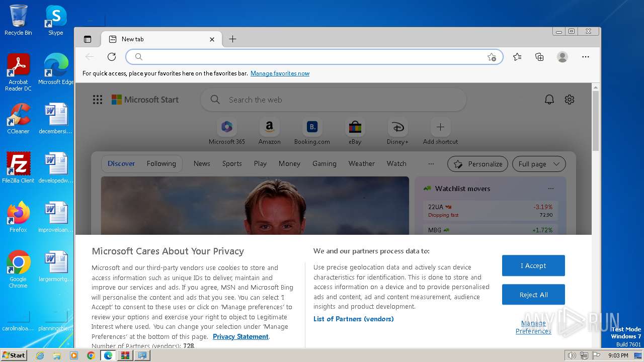This screenshot has width=644, height=362.
Task: Select the Discover feed tab
Action: (x=121, y=163)
